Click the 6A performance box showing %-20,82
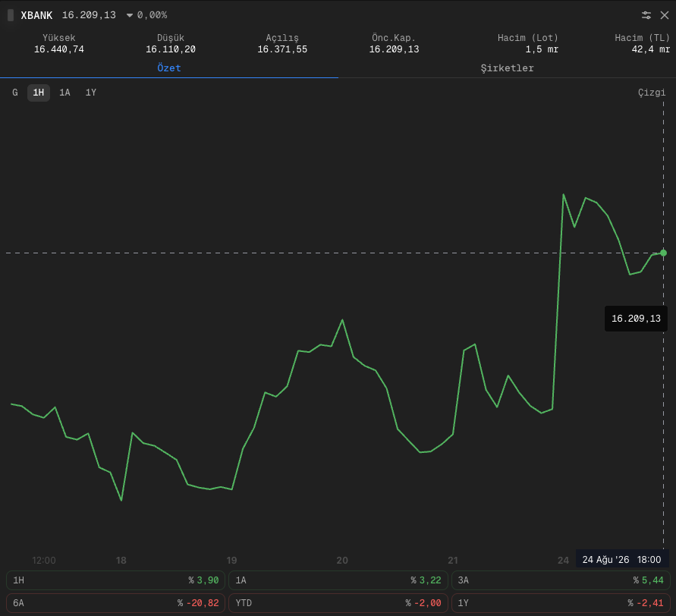This screenshot has height=616, width=676. (x=115, y=602)
